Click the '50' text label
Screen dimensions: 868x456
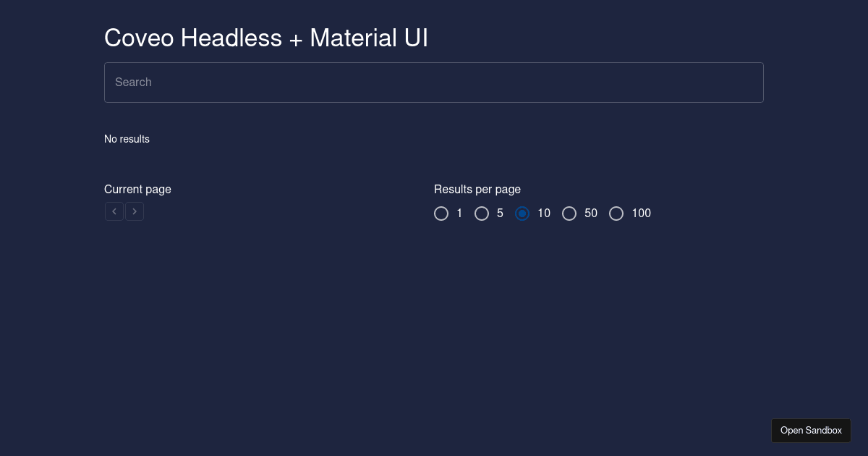591,213
